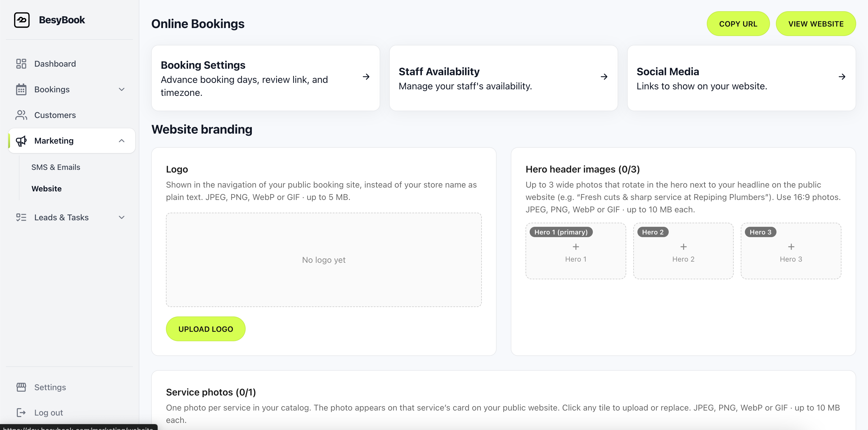Click the 'Hero header images (0/3)' title

click(583, 169)
